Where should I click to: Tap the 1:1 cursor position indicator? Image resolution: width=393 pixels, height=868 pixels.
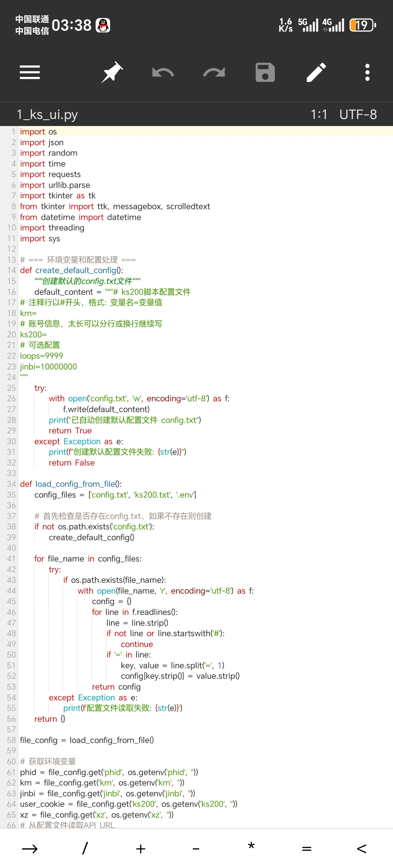point(319,115)
